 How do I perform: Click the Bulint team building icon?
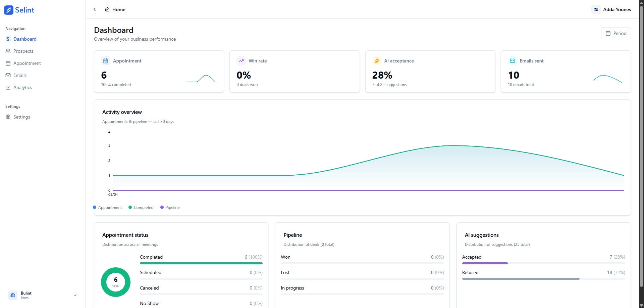point(13,295)
